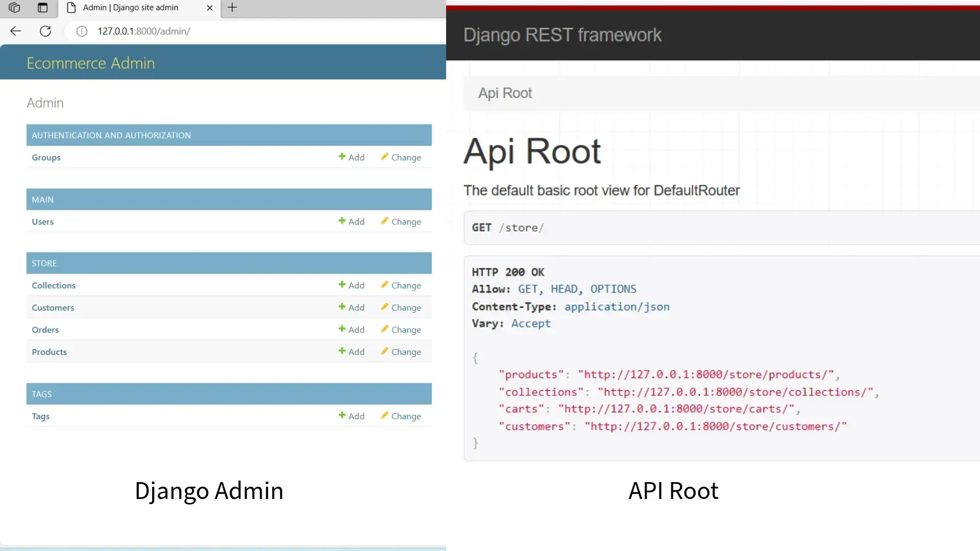The width and height of the screenshot is (980, 551).
Task: Open the browser workspaces icon
Action: pyautogui.click(x=14, y=7)
